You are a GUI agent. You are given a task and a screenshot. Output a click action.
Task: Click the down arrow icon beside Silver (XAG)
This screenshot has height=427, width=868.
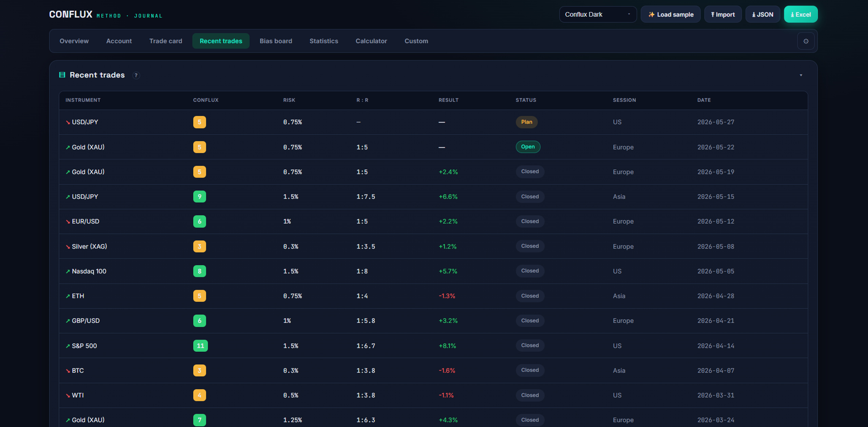(x=68, y=247)
